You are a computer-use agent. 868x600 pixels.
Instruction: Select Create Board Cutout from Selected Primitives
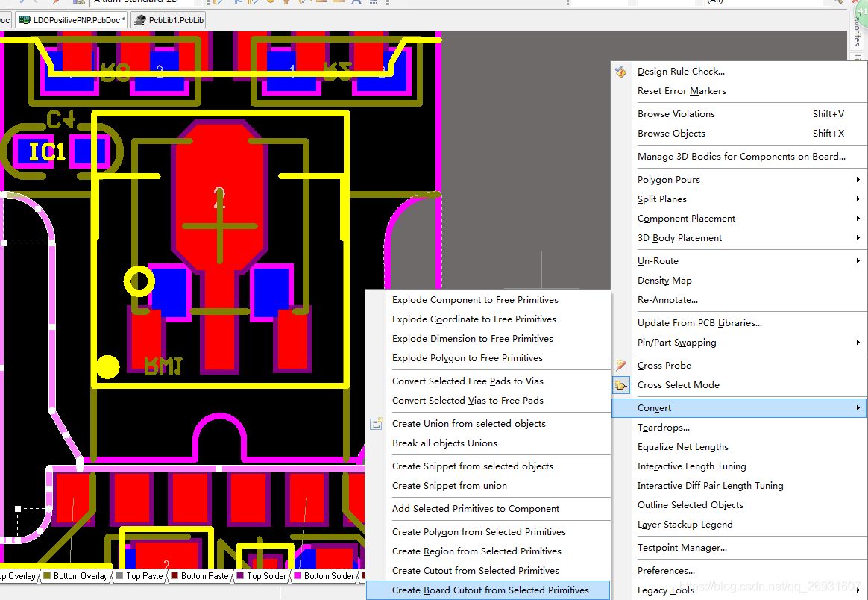pos(488,590)
